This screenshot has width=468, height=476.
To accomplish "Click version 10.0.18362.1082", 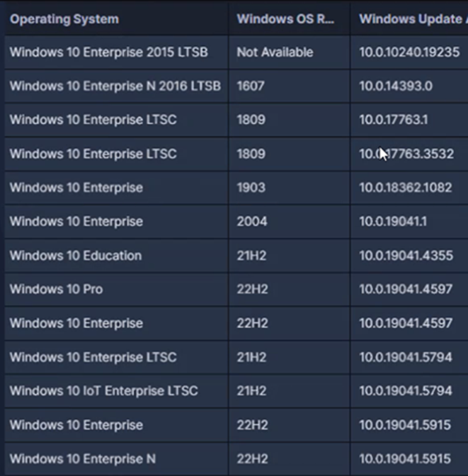I will [x=406, y=188].
